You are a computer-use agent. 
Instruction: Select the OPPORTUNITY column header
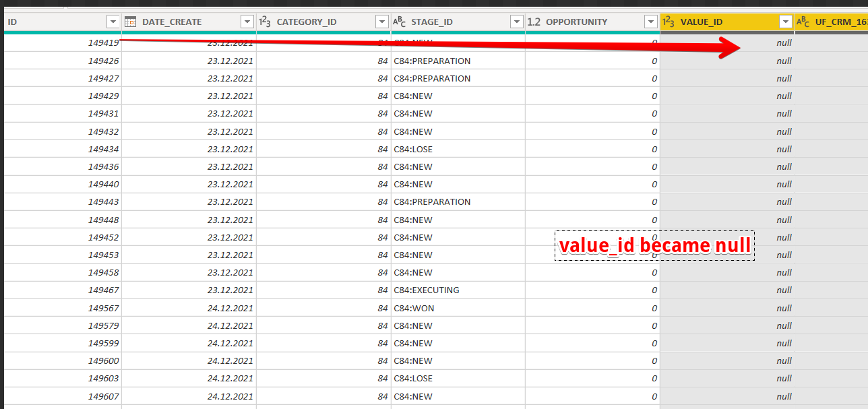(x=592, y=22)
